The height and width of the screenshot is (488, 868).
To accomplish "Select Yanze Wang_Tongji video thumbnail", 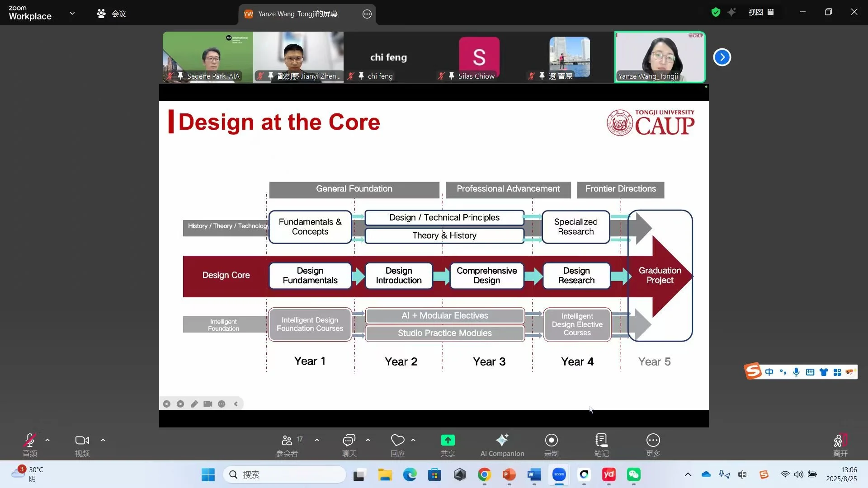I will (660, 57).
